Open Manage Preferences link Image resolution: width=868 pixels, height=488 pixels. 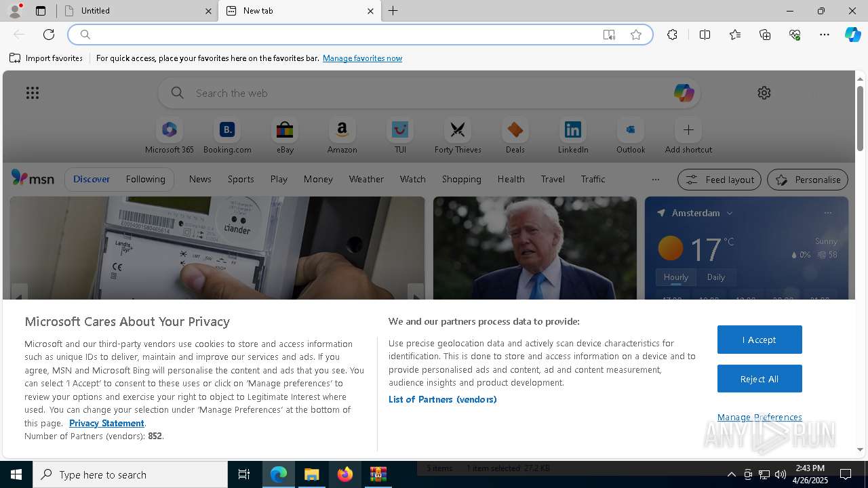[x=759, y=417]
